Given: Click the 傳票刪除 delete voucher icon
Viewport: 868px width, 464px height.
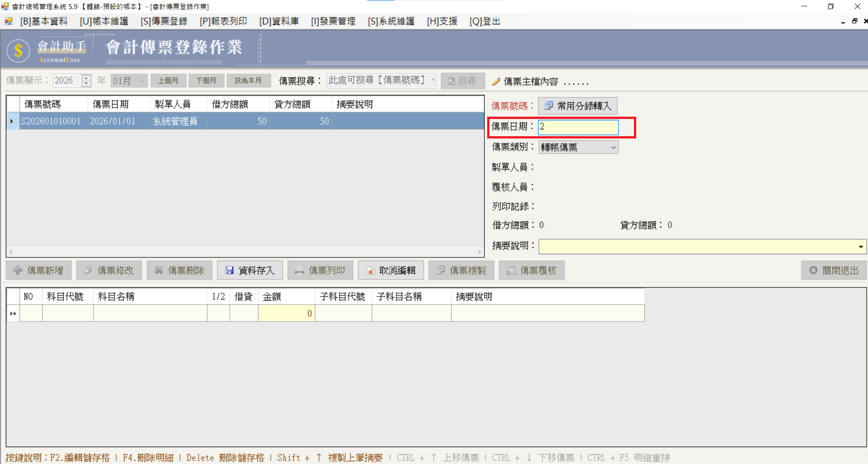Looking at the screenshot, I should (x=159, y=270).
